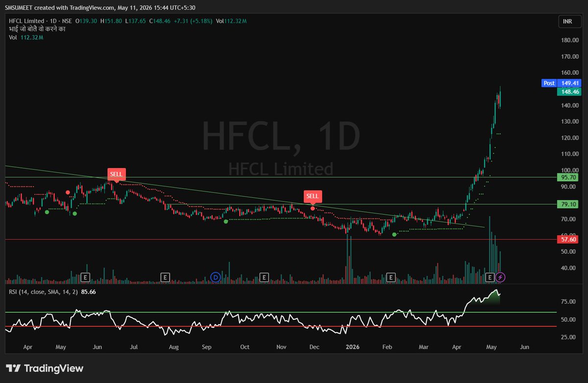Open the earnings E marker in early February 2026

click(x=391, y=278)
